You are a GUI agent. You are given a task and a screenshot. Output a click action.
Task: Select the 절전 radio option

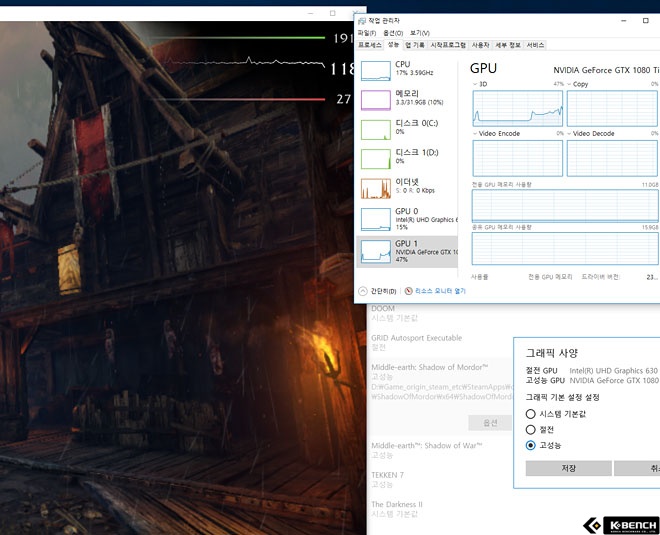[x=530, y=429]
